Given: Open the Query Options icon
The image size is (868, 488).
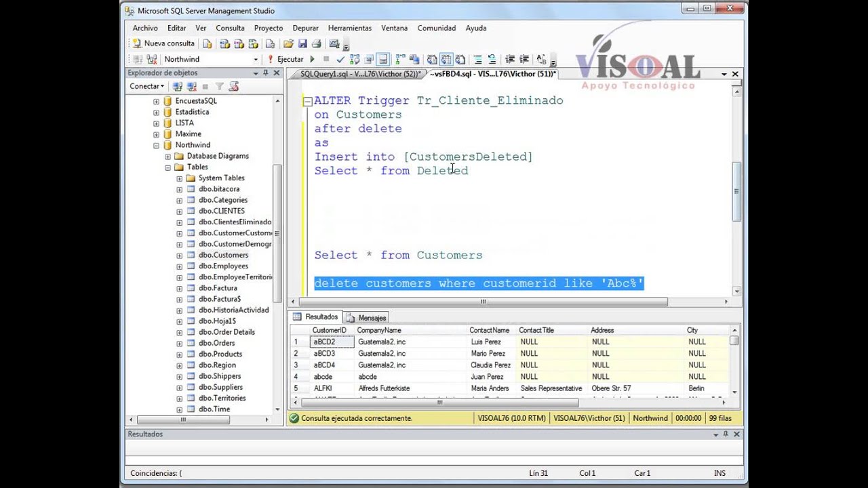Looking at the screenshot, I should coord(369,59).
